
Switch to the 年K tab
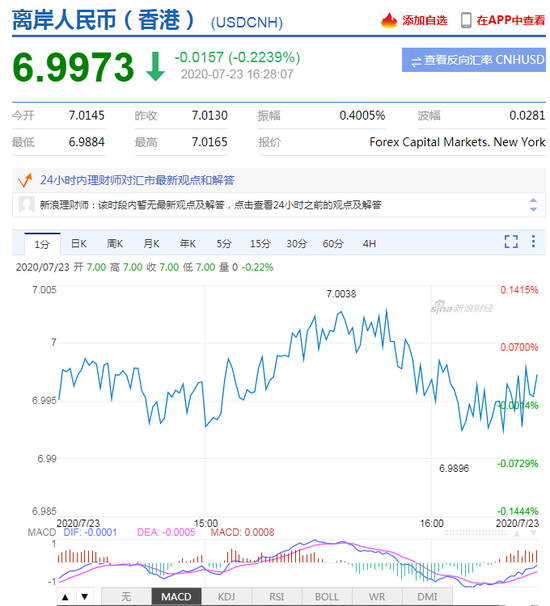click(187, 243)
